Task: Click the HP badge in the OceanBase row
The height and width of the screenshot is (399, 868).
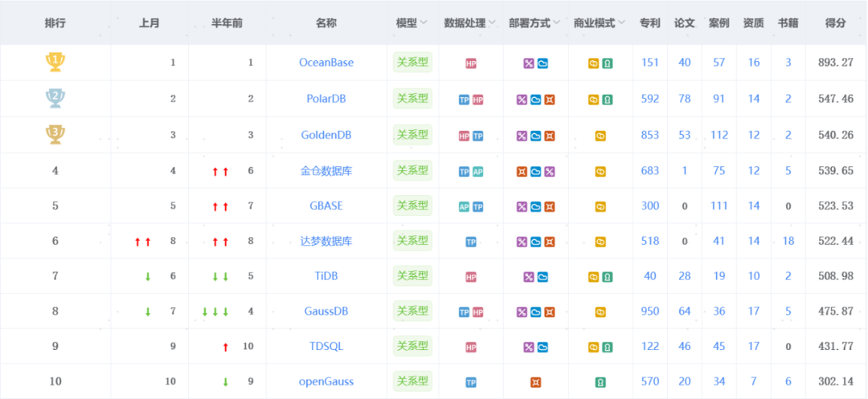Action: tap(471, 63)
